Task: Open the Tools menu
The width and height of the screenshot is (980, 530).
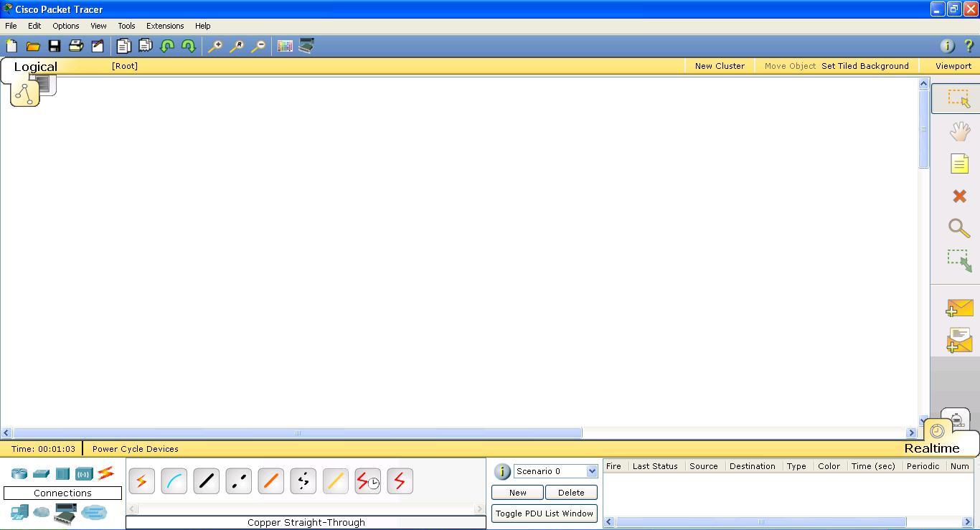Action: (126, 26)
